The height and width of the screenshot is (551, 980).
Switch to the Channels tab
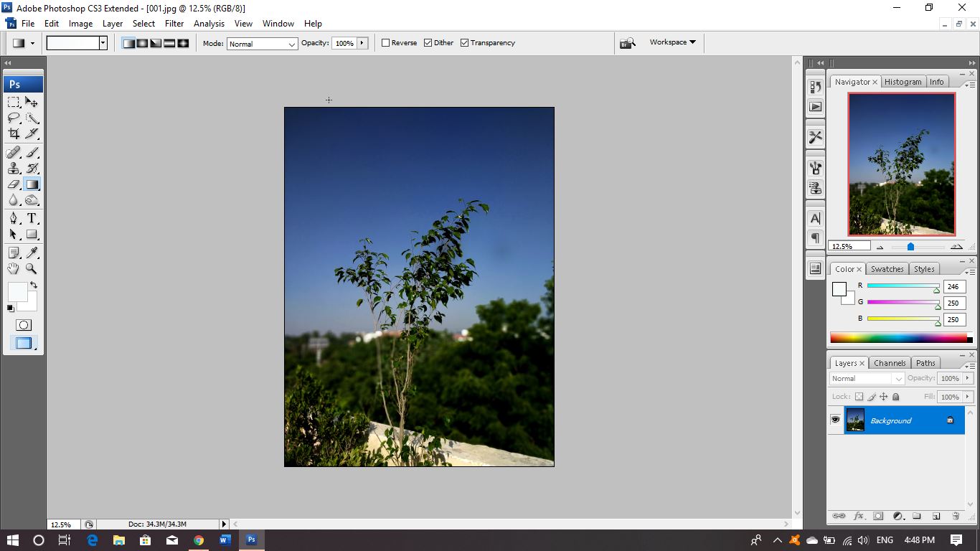coord(890,362)
